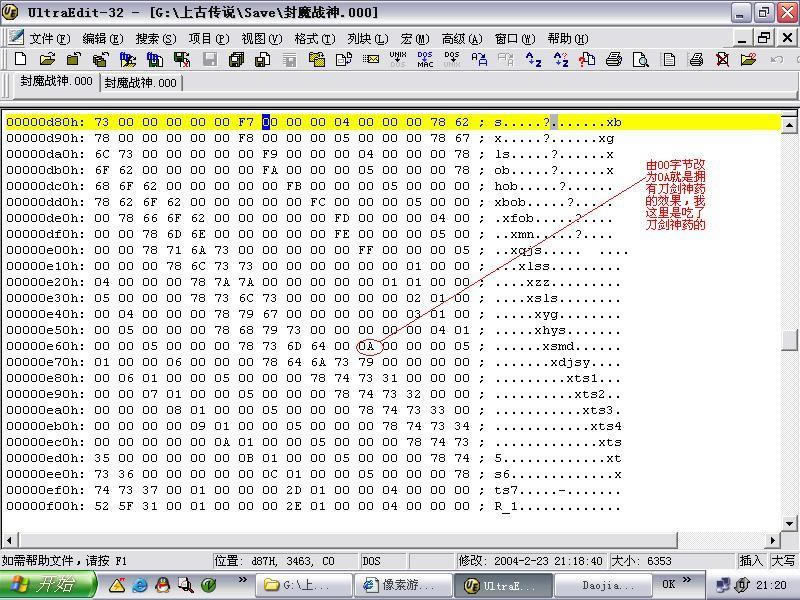Click the vertical scrollbar thumb

pyautogui.click(x=790, y=340)
